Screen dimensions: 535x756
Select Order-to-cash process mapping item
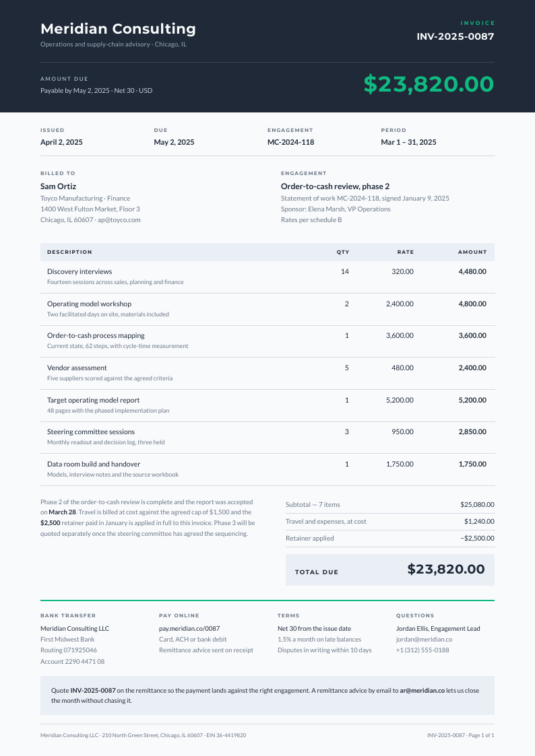tap(96, 335)
